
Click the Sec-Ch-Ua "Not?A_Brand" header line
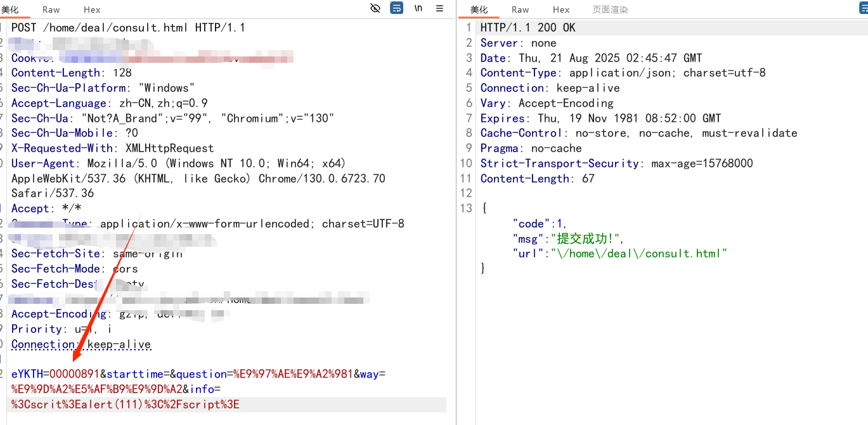(x=173, y=119)
